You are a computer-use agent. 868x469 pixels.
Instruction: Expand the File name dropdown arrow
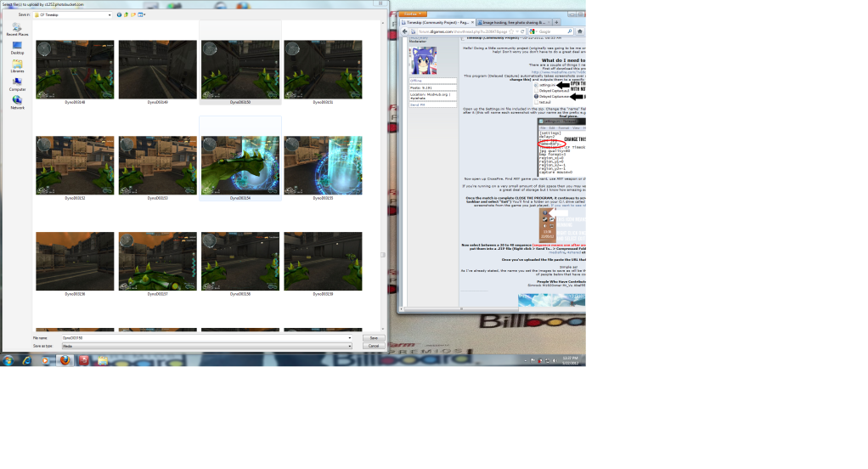pos(349,338)
